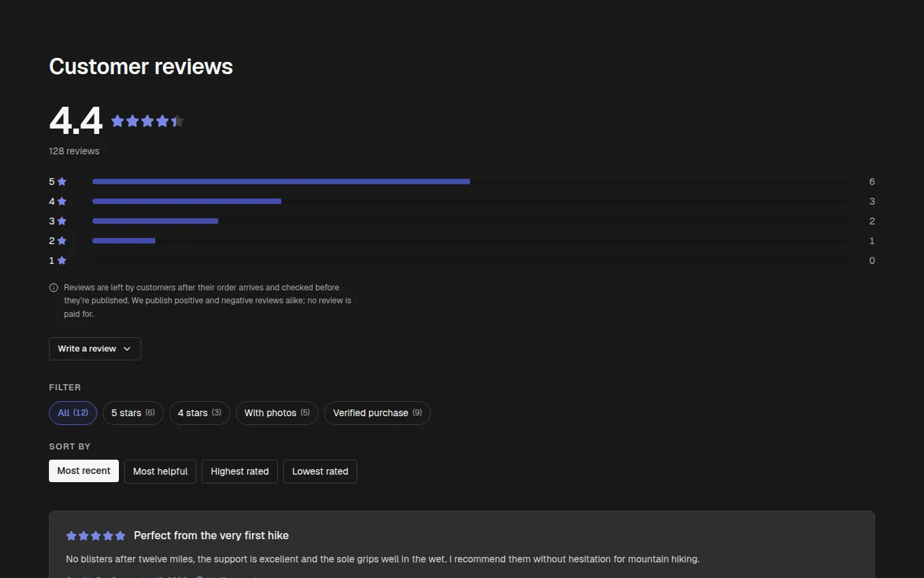Filter reviews by 5 stars
The height and width of the screenshot is (578, 924).
tap(133, 413)
